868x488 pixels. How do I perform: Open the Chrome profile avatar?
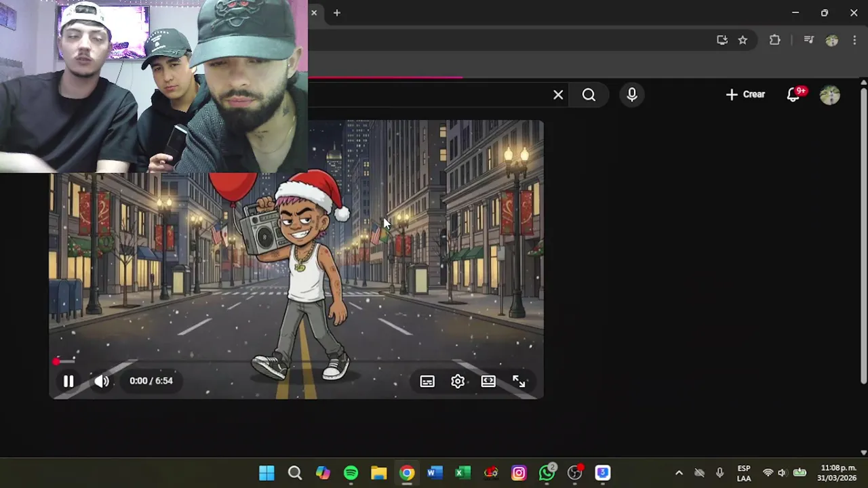coord(832,40)
